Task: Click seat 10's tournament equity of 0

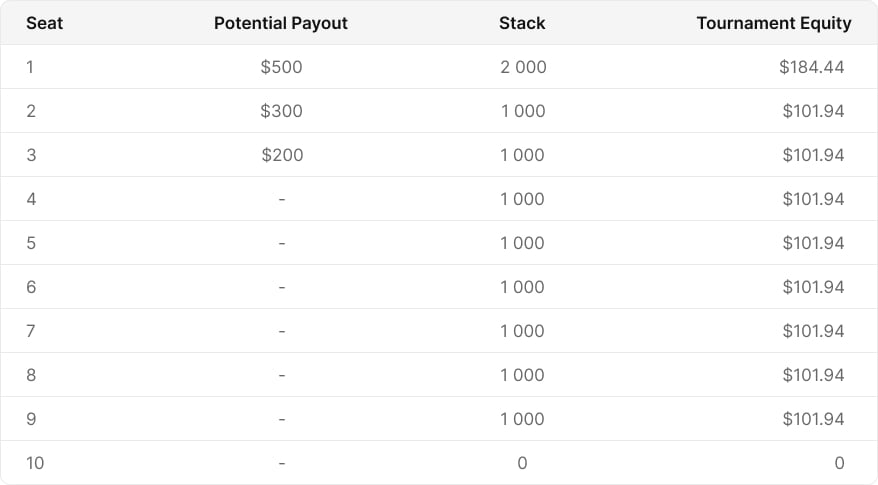Action: coord(839,463)
